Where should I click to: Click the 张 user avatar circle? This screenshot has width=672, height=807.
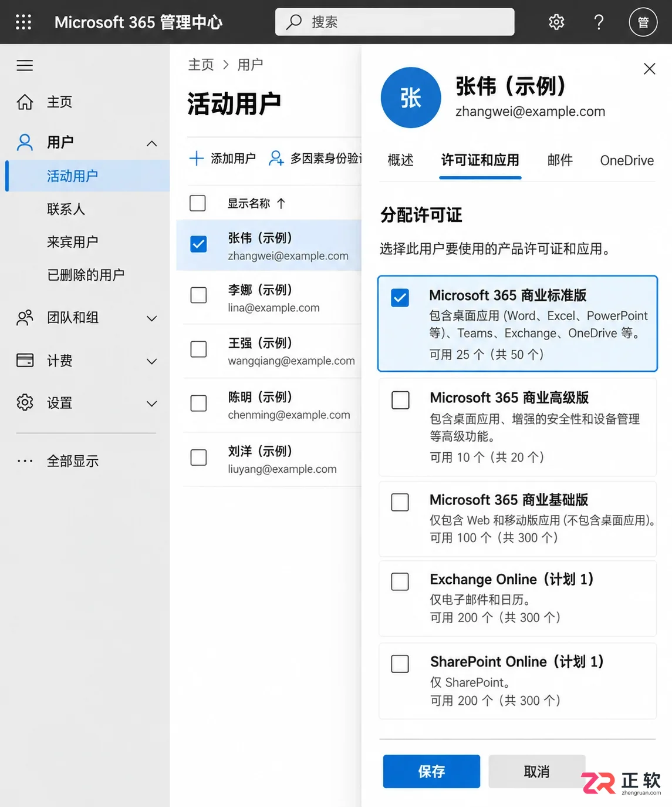411,97
